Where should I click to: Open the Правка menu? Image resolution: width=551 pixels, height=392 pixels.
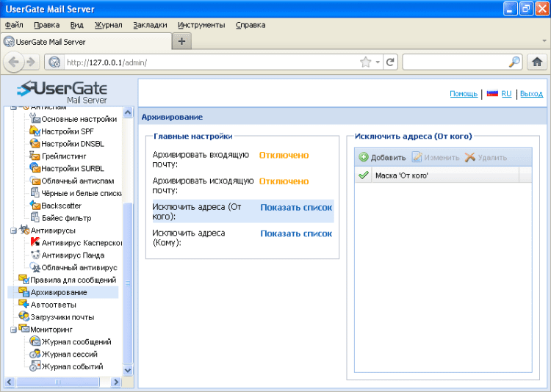pyautogui.click(x=47, y=25)
